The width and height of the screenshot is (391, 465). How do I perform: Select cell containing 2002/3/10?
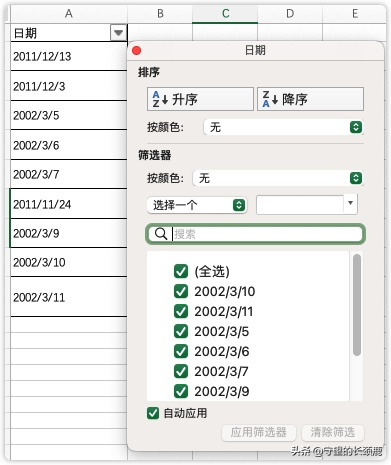coord(69,262)
